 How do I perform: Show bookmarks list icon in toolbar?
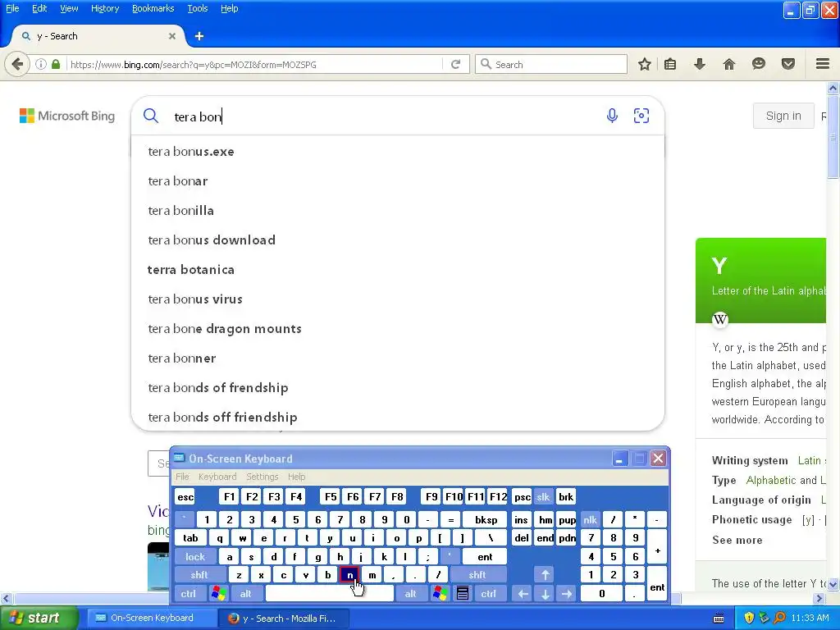(x=670, y=64)
